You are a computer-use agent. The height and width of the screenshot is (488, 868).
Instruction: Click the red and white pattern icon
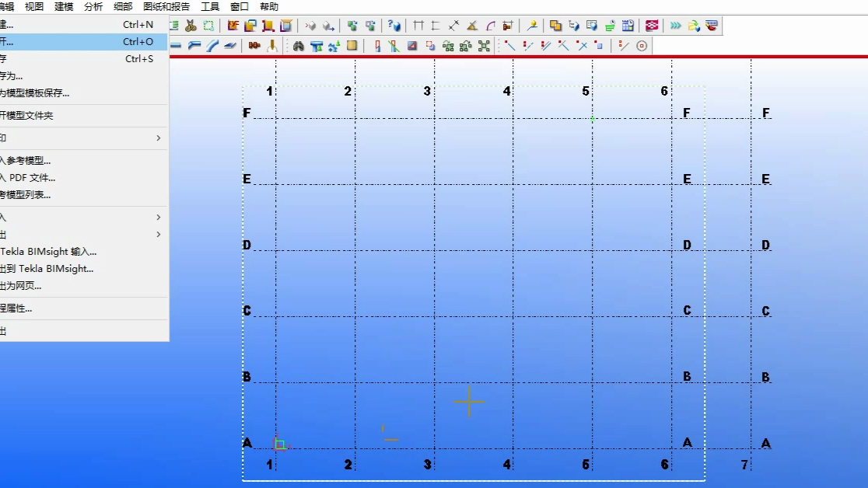point(652,26)
